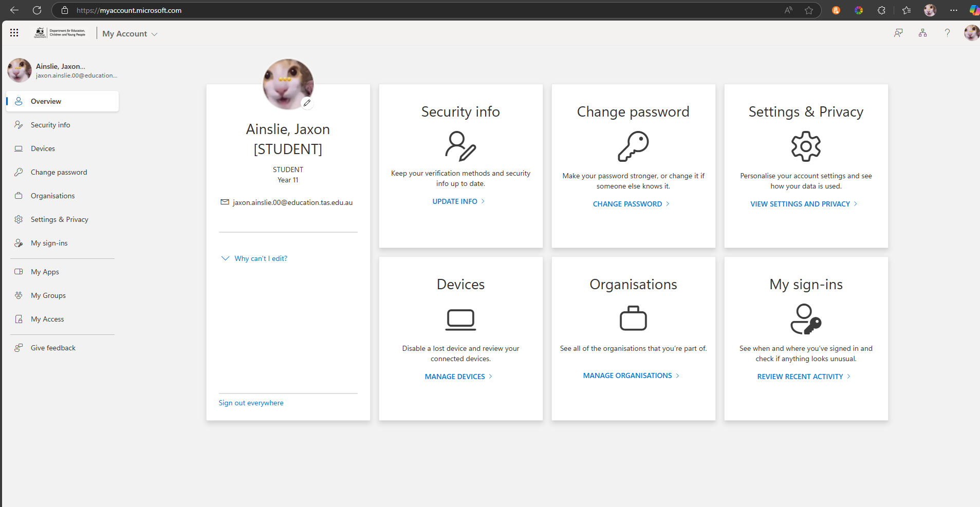Click the Year 11 text on profile card
The height and width of the screenshot is (507, 980).
tap(288, 180)
